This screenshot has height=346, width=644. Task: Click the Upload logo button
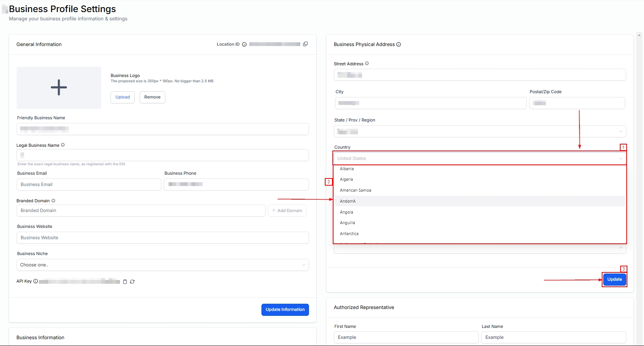[123, 97]
